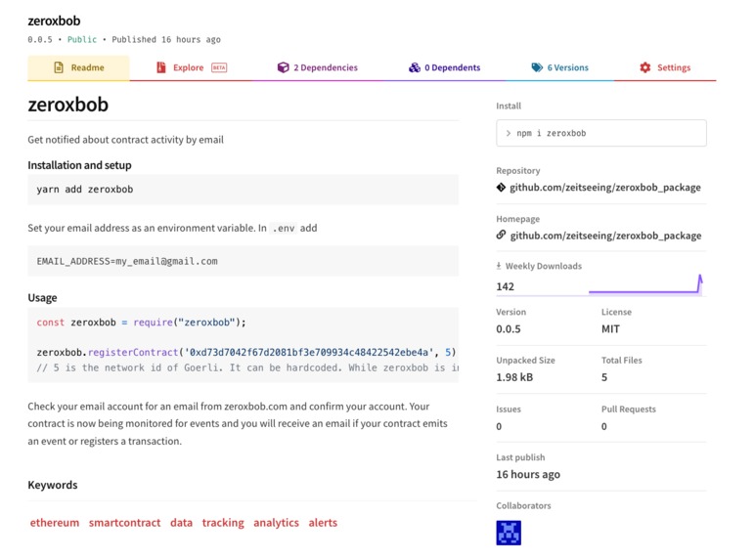This screenshot has width=754, height=560.
Task: Click the require("zeroxbob") code line
Action: pyautogui.click(x=142, y=323)
